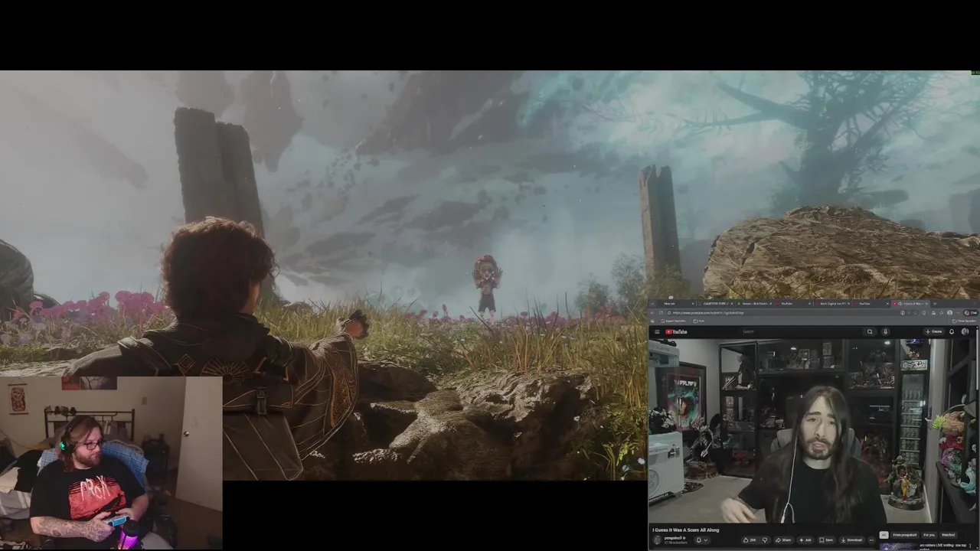Click the video title I Guess It Was A Scam All Along

685,530
